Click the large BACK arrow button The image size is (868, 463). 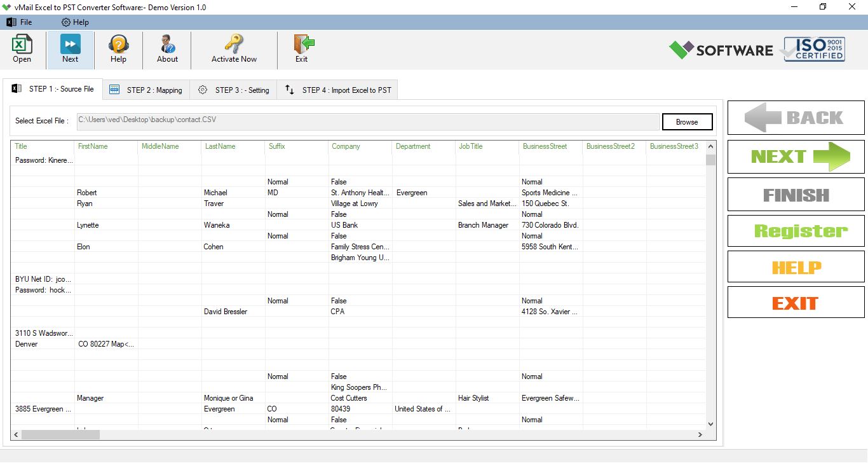[x=796, y=118]
